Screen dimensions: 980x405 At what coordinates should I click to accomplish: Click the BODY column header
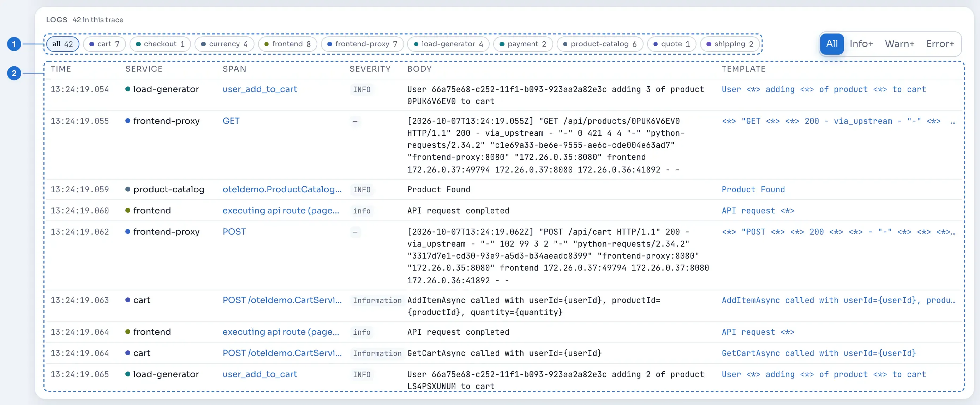tap(419, 69)
